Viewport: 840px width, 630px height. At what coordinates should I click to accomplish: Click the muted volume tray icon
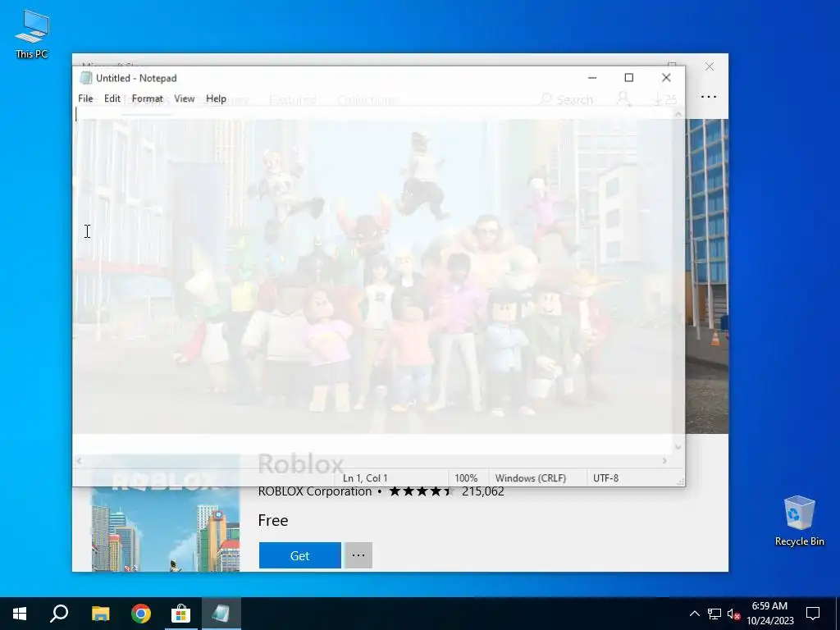pos(733,614)
